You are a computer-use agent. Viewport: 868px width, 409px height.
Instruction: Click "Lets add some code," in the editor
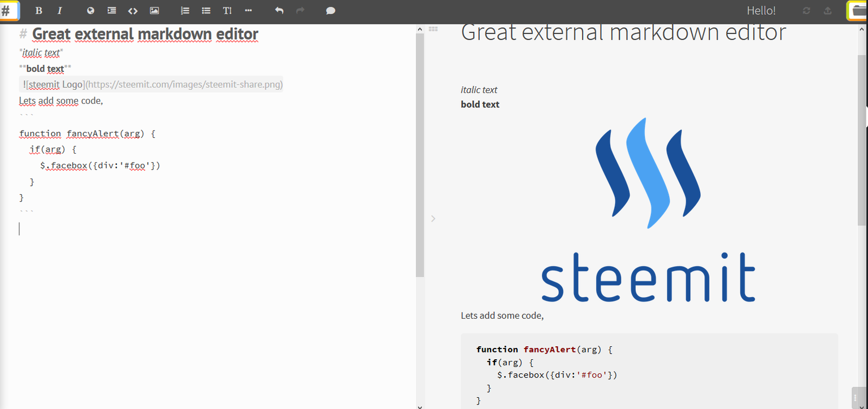(x=61, y=101)
